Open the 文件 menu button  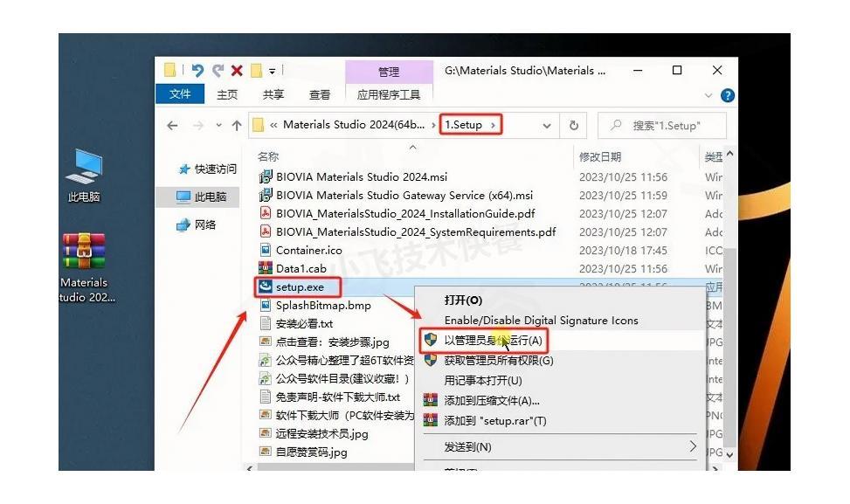coord(180,94)
